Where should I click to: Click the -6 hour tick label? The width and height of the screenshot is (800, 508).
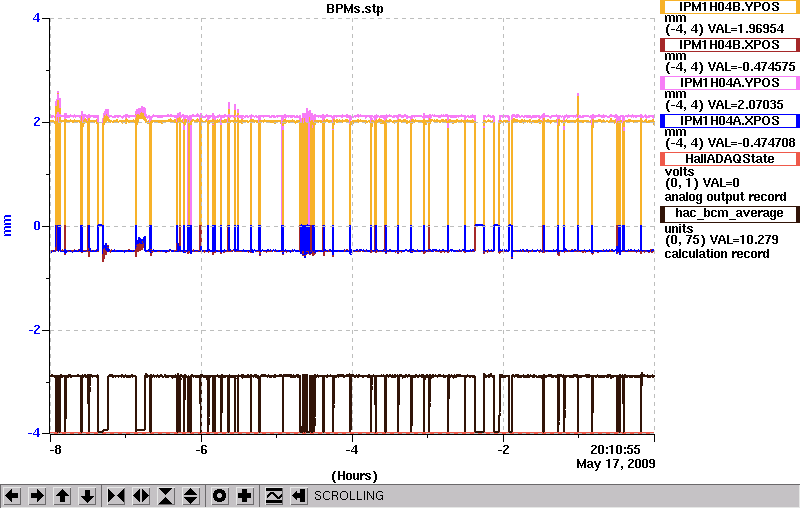pos(202,450)
